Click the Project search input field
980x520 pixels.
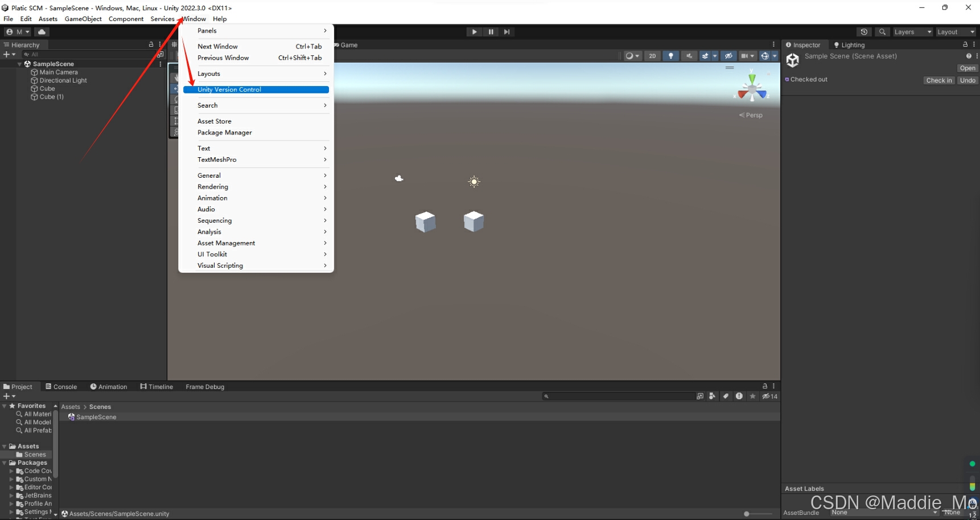(x=619, y=396)
